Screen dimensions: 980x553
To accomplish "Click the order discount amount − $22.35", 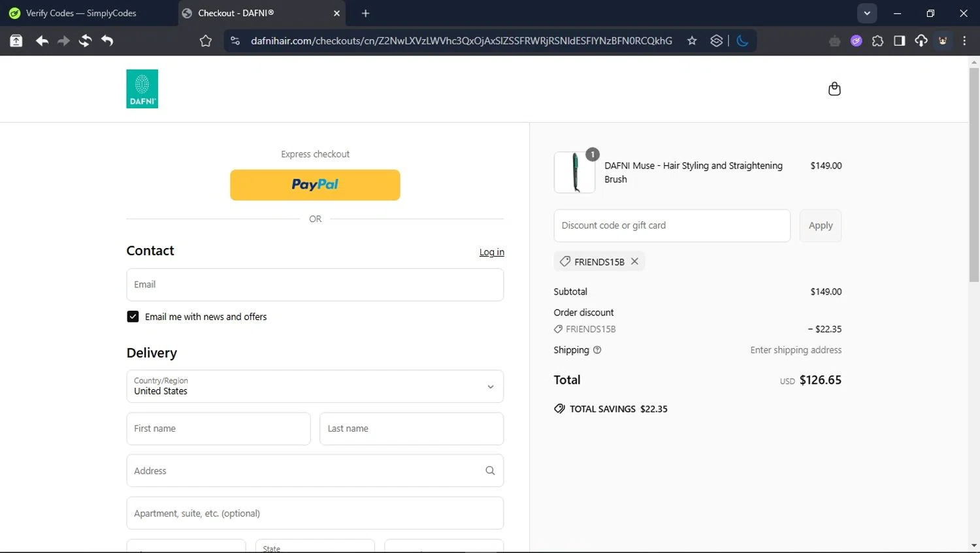I will (x=825, y=329).
